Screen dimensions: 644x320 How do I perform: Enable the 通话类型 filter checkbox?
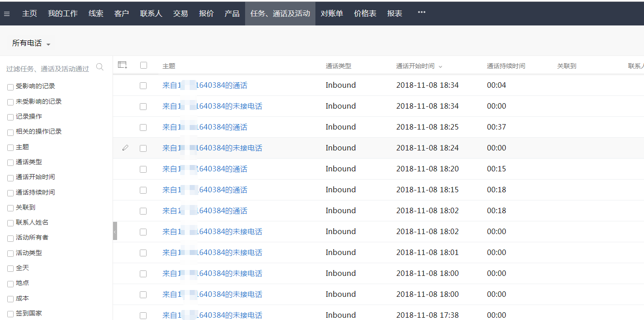click(x=10, y=163)
